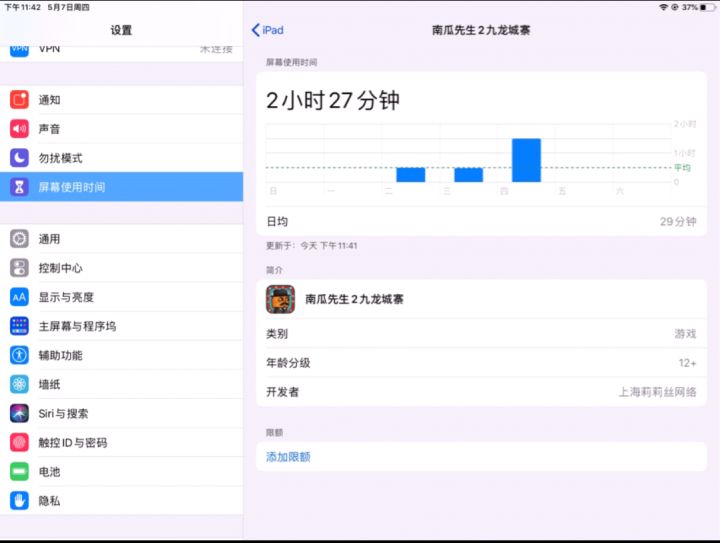
Task: Select the 勿扰模式 moon icon
Action: (x=19, y=158)
